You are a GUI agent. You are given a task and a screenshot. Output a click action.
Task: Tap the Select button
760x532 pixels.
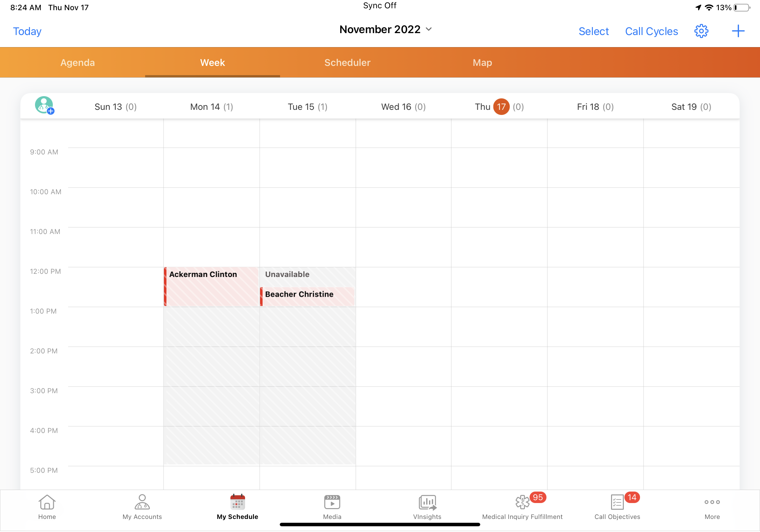[x=594, y=31]
